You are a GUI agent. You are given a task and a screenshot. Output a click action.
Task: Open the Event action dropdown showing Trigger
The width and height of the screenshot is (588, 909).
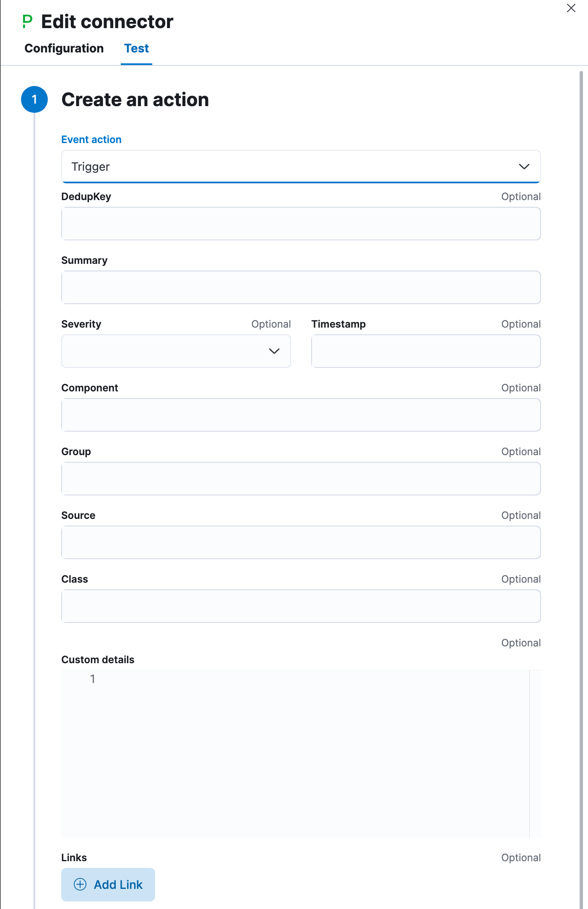click(x=301, y=167)
